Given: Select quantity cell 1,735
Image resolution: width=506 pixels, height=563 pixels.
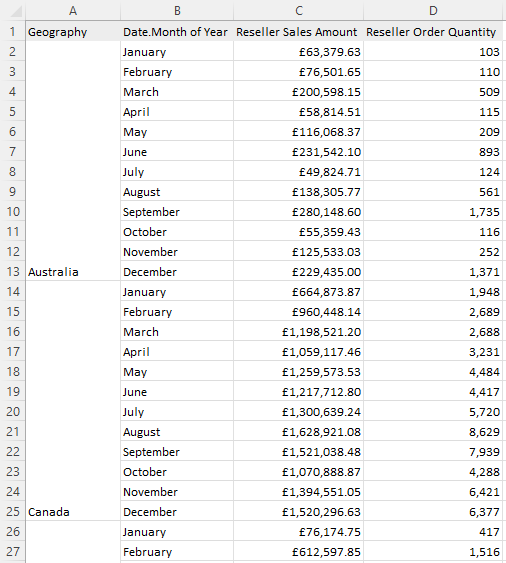Looking at the screenshot, I should click(433, 211).
